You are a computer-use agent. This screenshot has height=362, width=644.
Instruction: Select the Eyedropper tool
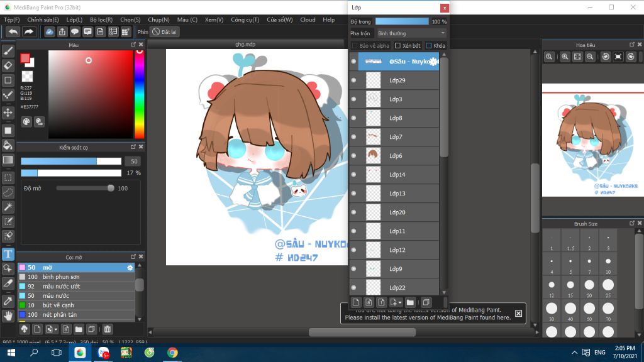pyautogui.click(x=8, y=301)
